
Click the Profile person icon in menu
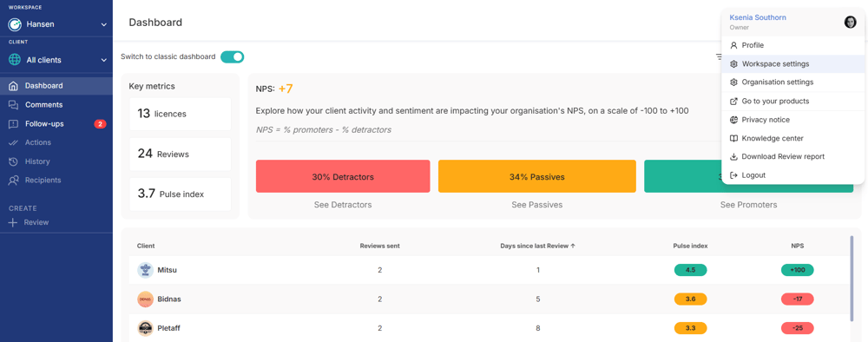734,45
